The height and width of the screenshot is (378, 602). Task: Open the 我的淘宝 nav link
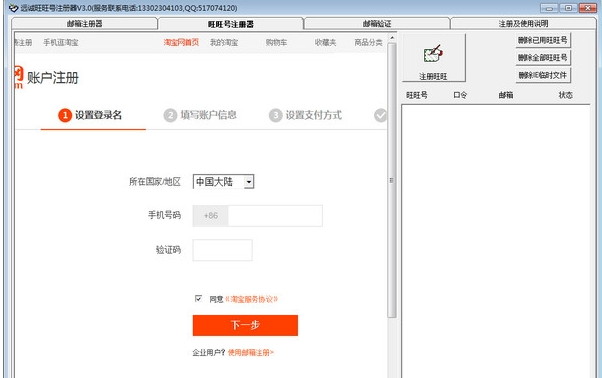(x=224, y=42)
